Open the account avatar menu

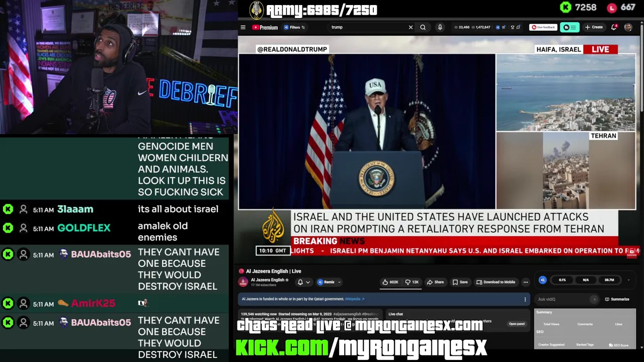tap(628, 27)
